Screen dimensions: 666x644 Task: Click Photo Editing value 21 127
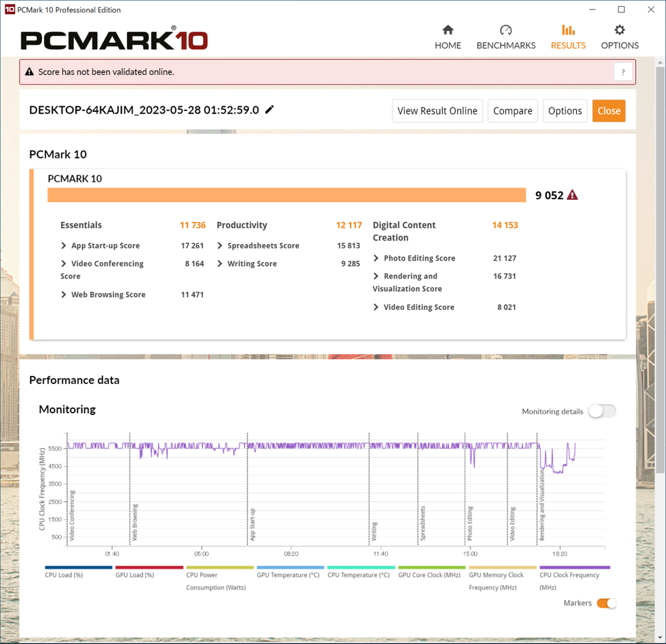point(504,258)
